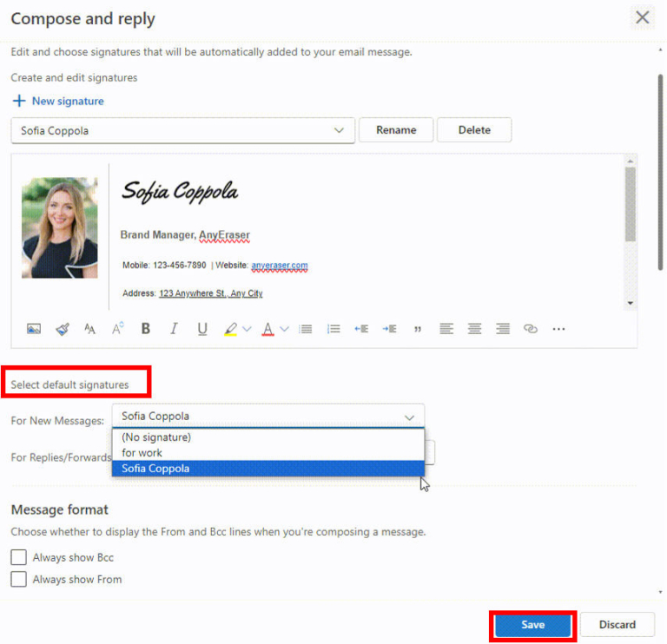
Task: Increase indent of the text
Action: pos(390,329)
